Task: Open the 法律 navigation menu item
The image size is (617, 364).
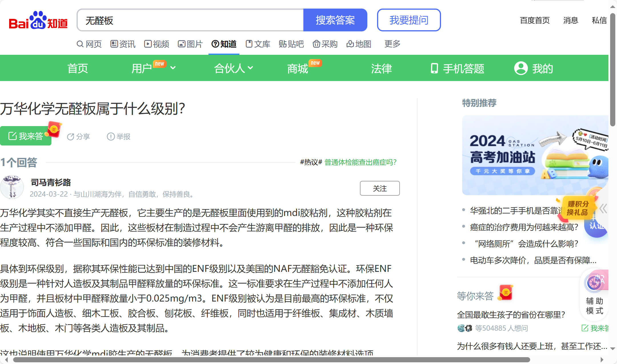Action: (381, 68)
